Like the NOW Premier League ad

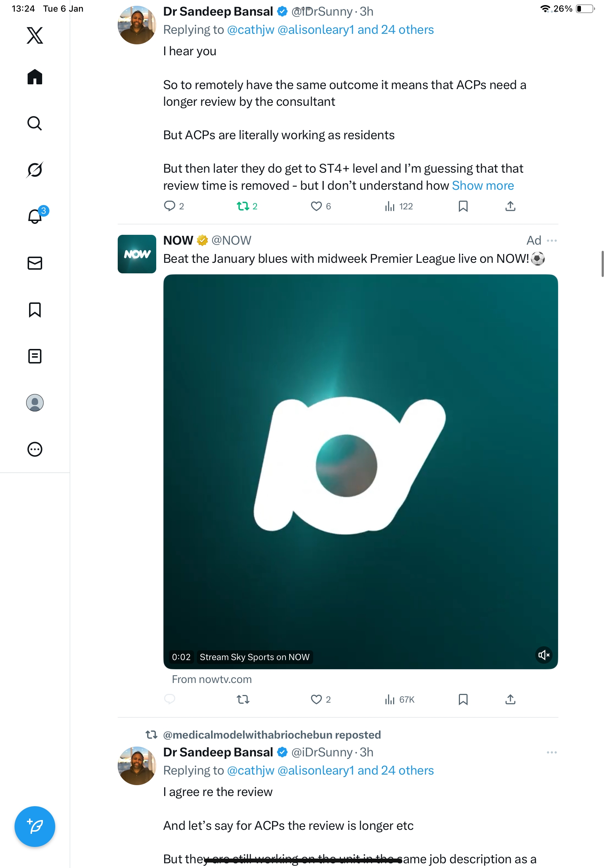[x=316, y=699]
